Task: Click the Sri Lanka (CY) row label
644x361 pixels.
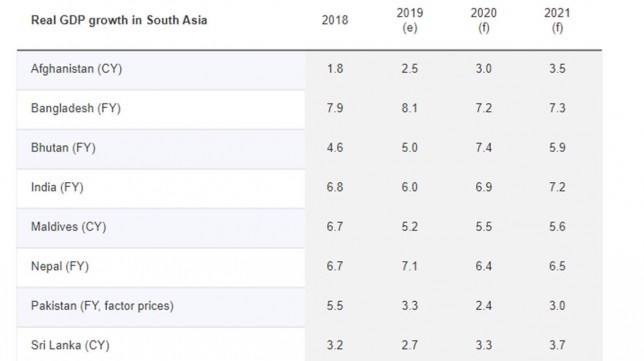Action: [70, 345]
